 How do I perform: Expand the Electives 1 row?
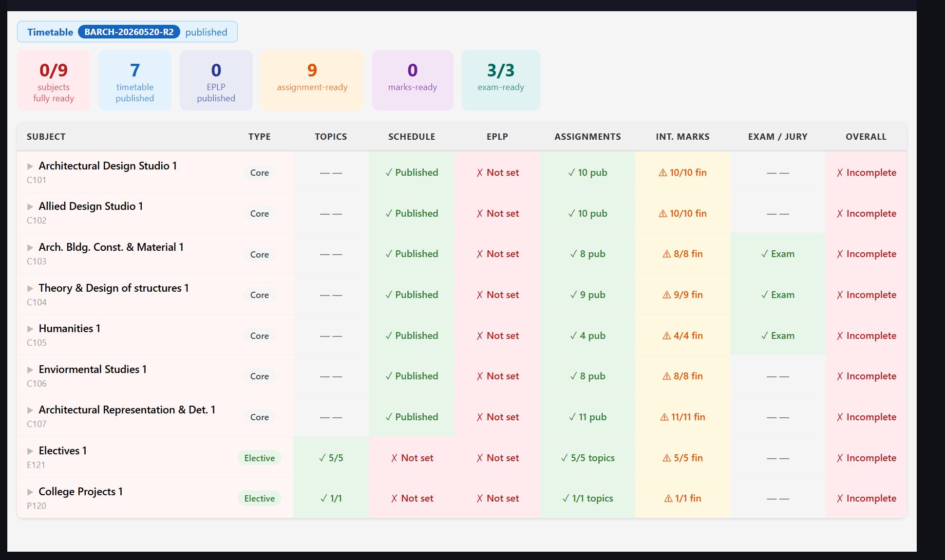pos(30,451)
